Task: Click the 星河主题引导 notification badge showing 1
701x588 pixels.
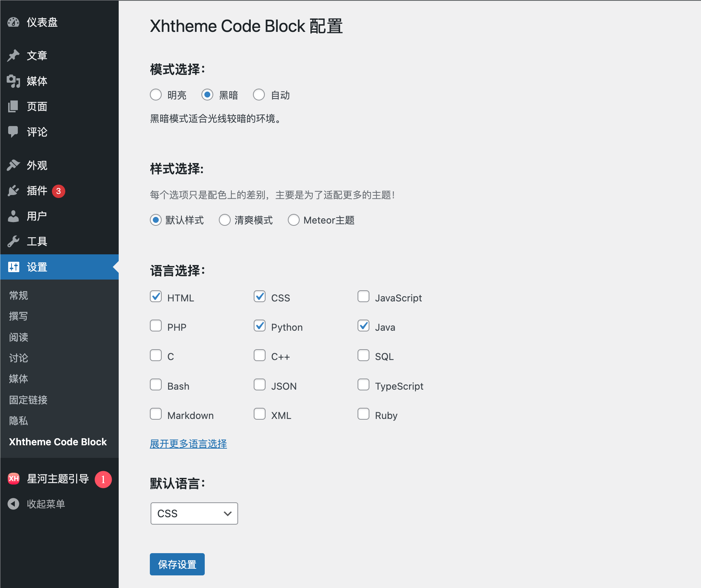Action: coord(103,479)
